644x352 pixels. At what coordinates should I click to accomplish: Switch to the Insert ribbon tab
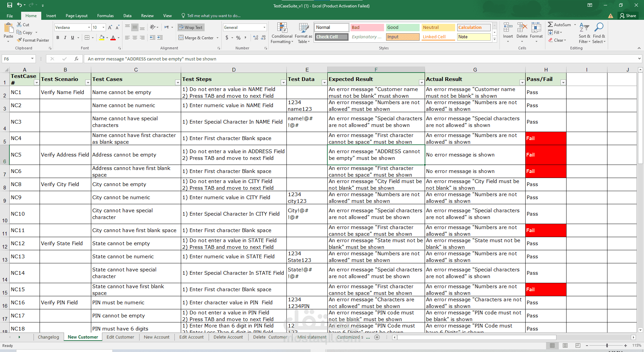click(51, 16)
